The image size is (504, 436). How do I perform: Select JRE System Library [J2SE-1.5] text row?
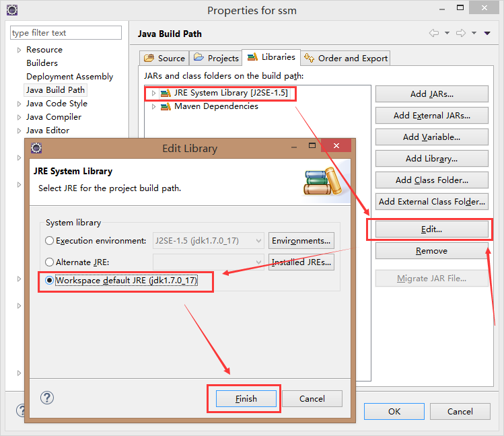tap(231, 93)
